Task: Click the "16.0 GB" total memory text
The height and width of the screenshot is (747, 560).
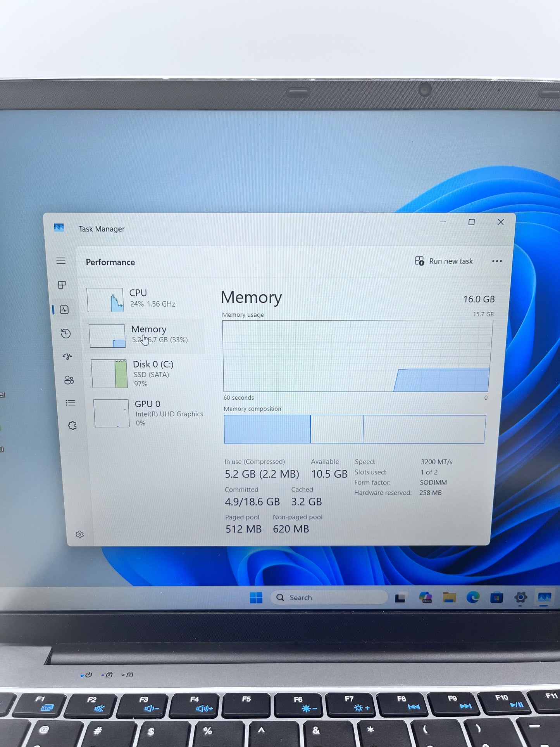Action: point(479,299)
